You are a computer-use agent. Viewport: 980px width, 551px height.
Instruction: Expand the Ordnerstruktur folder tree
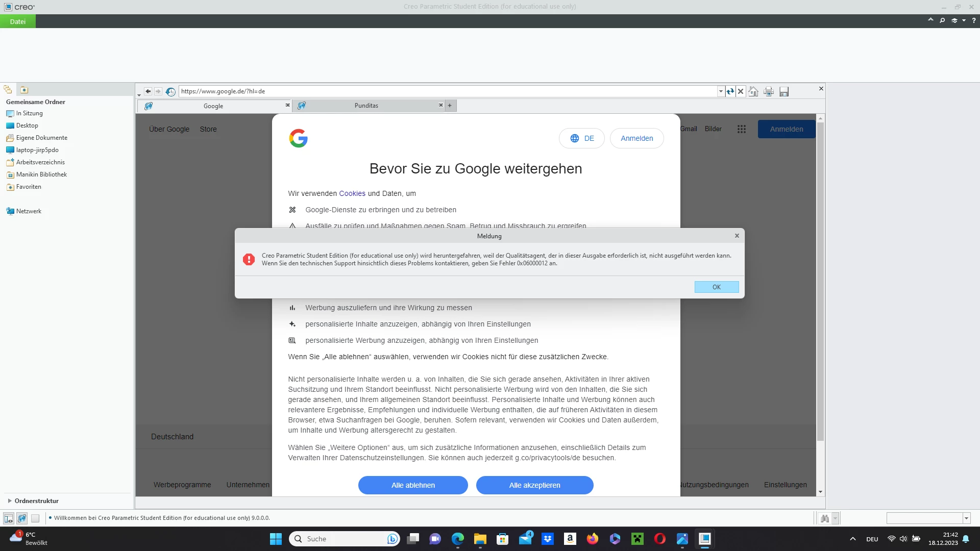coord(10,501)
